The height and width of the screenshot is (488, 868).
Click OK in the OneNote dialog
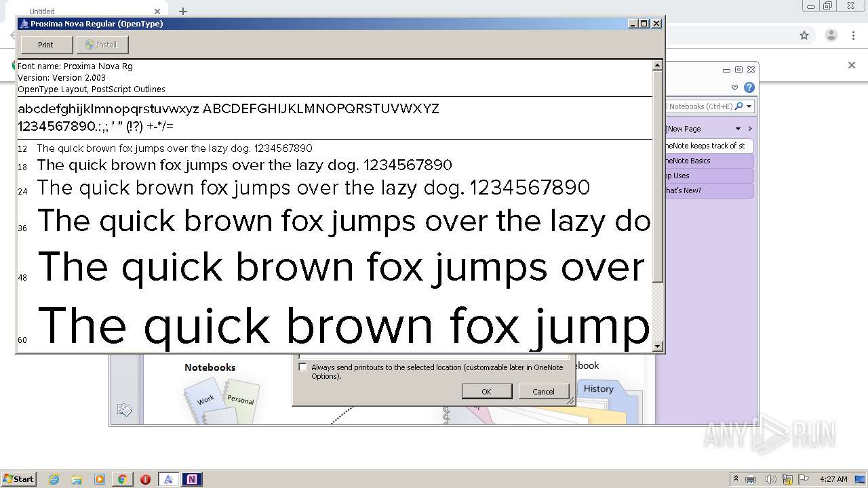click(x=486, y=391)
